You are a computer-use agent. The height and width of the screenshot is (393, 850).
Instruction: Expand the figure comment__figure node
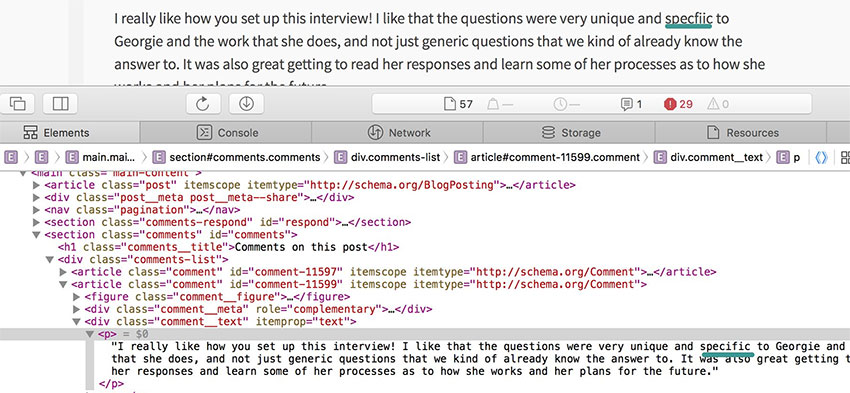[76, 297]
